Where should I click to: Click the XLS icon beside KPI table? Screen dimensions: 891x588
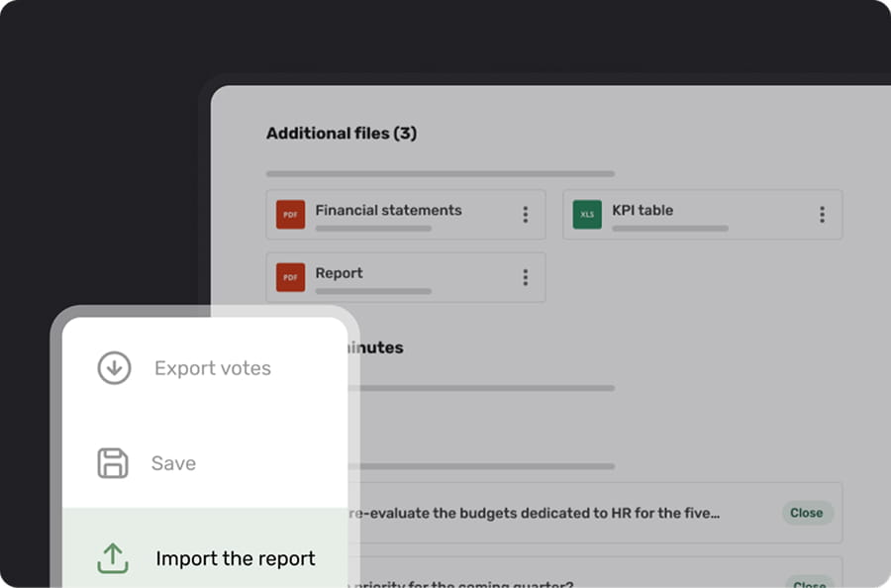(587, 215)
